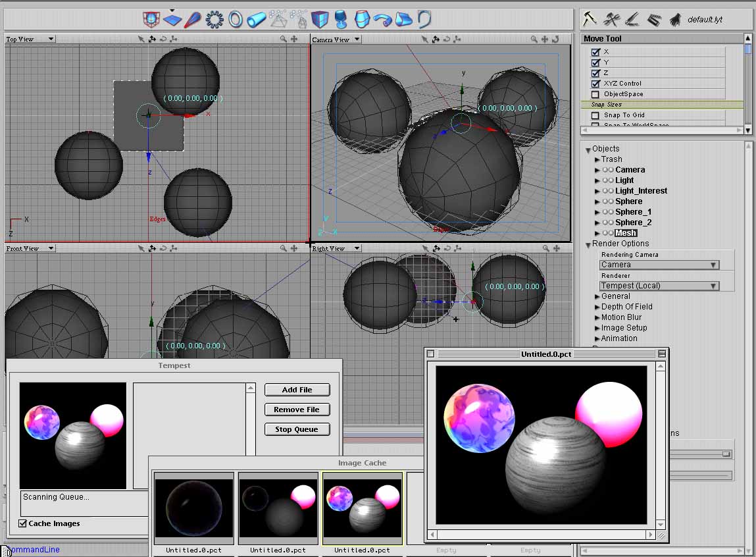The image size is (756, 557).
Task: Open the Renderer dropdown showing Tempest (Local)
Action: 659,286
